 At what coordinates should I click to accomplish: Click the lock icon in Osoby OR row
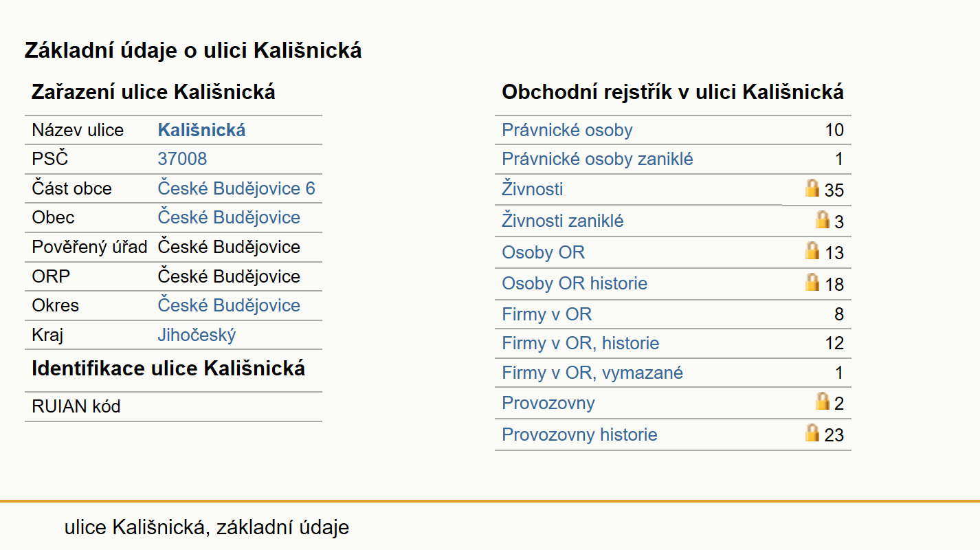pos(812,250)
